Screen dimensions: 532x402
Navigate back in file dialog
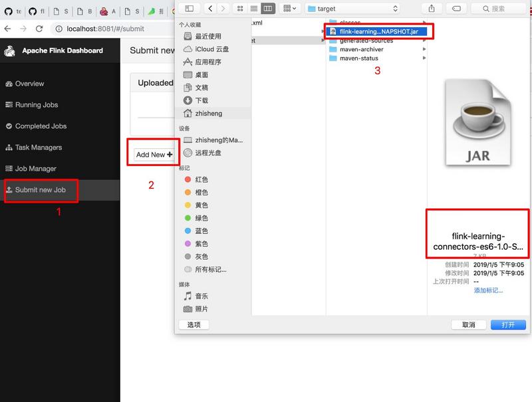(x=210, y=9)
